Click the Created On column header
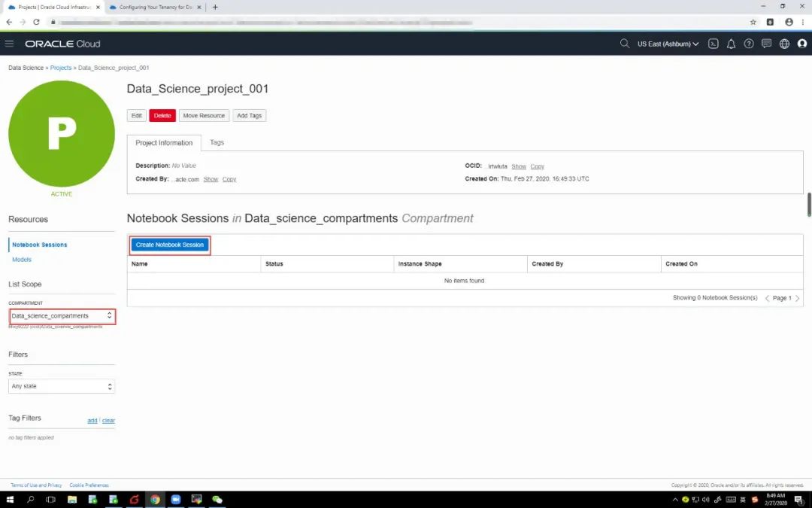The image size is (812, 508). tap(732, 264)
